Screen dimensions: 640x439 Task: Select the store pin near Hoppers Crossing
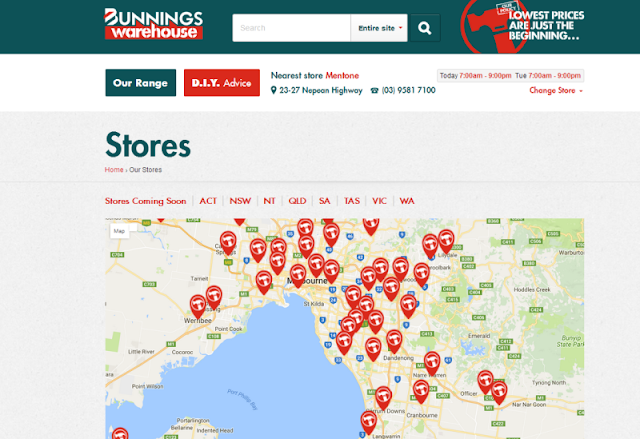214,297
